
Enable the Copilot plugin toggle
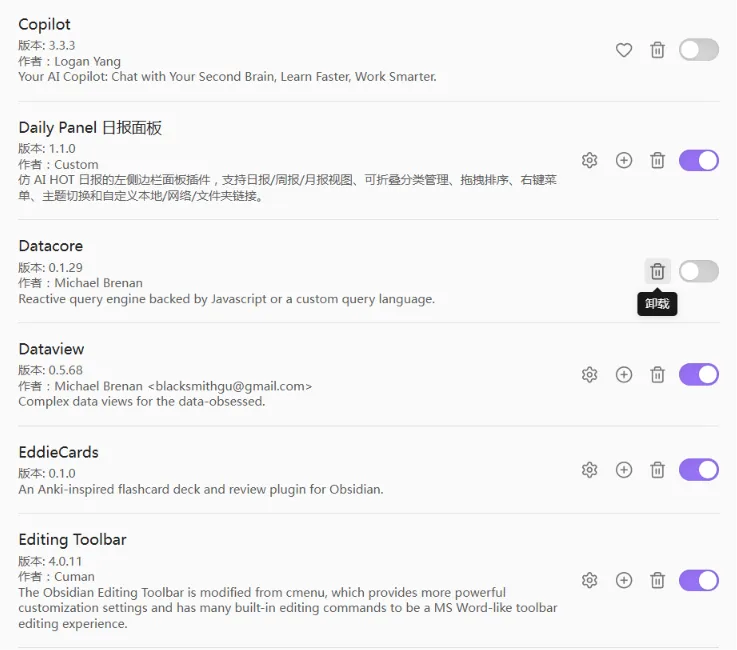(x=698, y=50)
